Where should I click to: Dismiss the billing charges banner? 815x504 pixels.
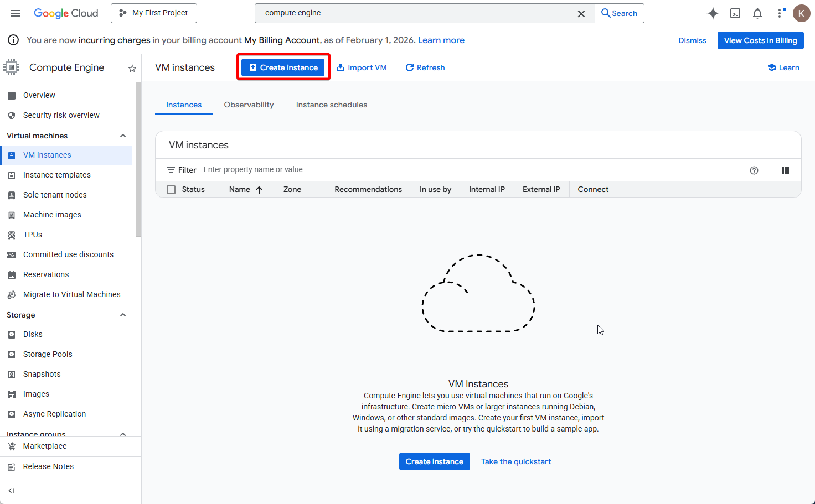click(x=692, y=40)
